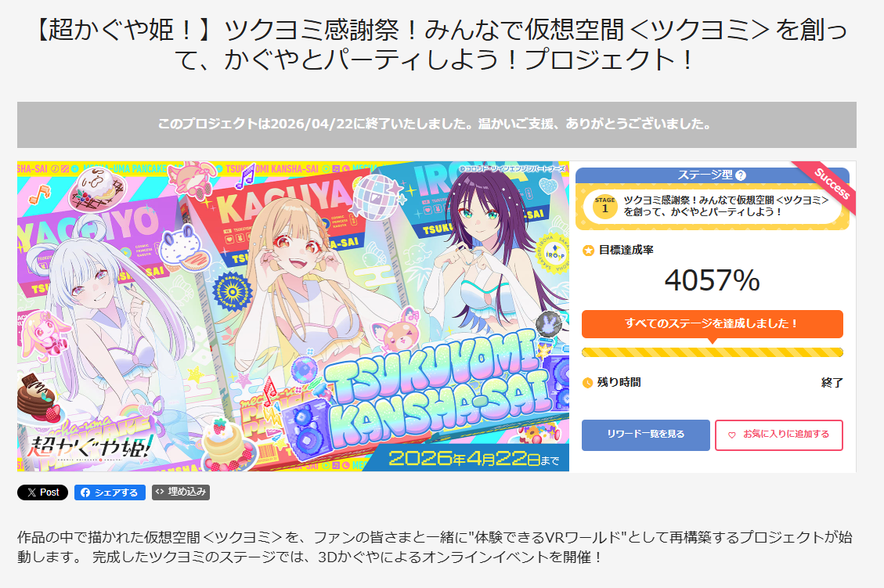Click the heart icon in the favorite button
The width and height of the screenshot is (884, 588).
point(732,435)
